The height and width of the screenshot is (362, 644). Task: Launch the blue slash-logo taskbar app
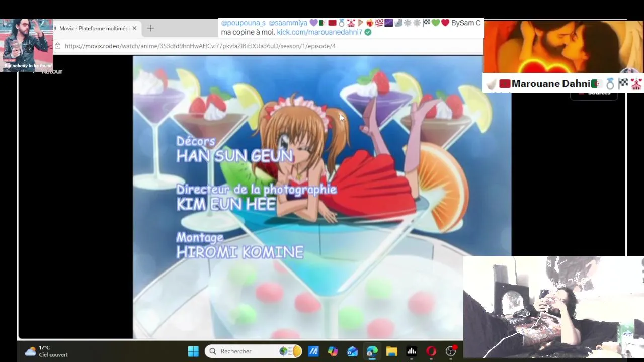(x=313, y=351)
